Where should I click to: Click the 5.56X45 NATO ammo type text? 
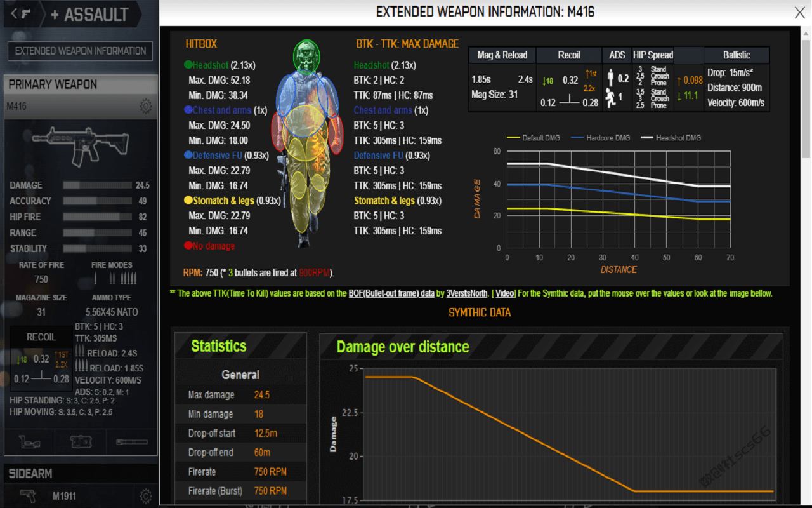[112, 312]
